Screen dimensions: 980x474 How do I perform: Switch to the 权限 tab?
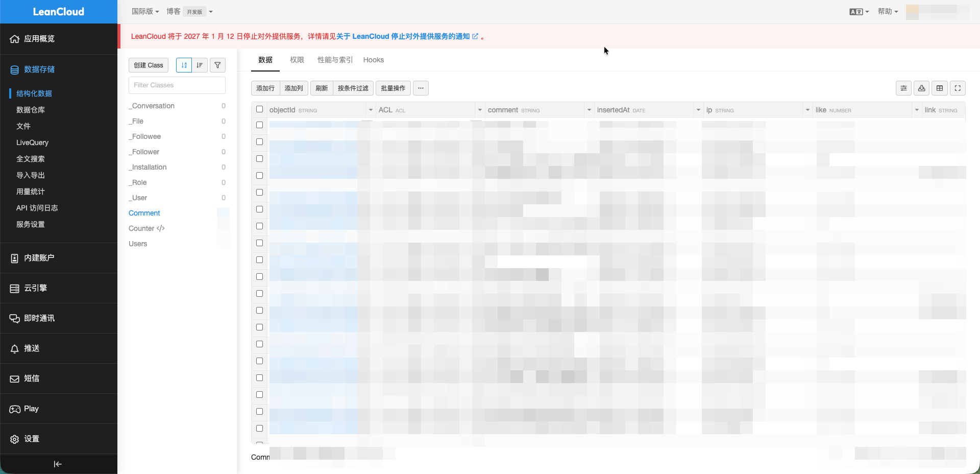pyautogui.click(x=297, y=60)
